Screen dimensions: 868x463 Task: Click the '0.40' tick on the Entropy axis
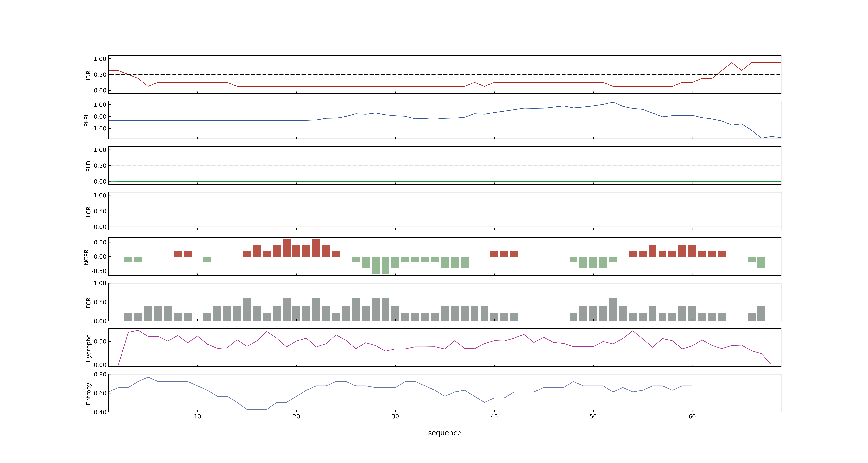point(100,412)
